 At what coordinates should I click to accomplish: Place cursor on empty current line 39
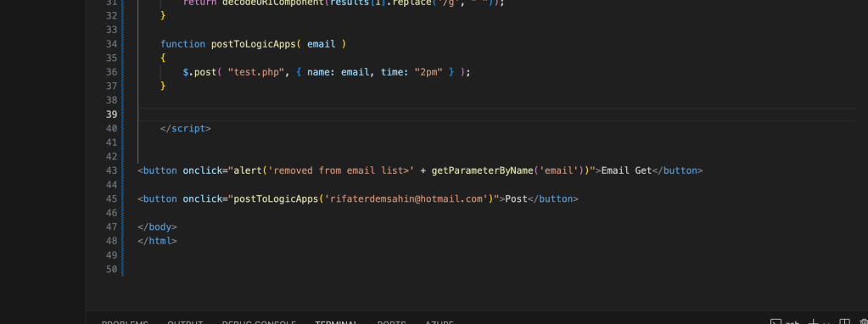(496, 115)
